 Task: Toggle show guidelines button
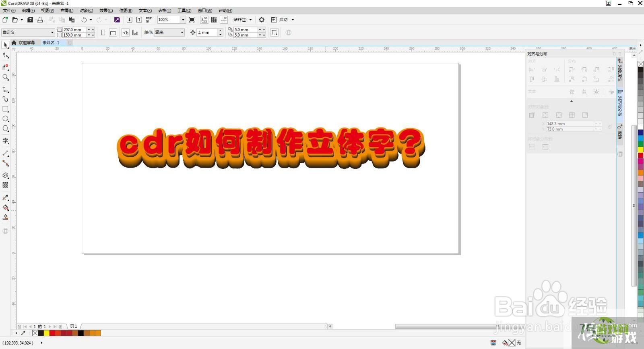224,19
